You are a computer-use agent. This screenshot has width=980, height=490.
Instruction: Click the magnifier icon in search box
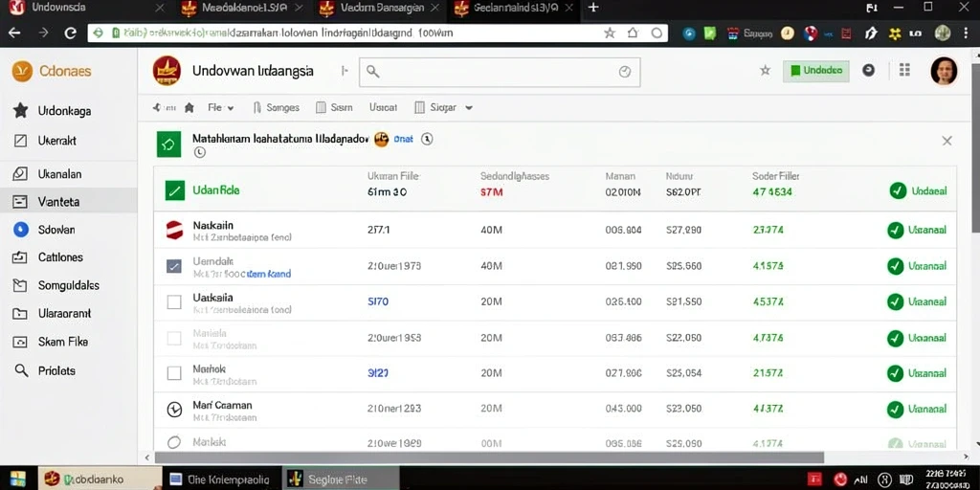373,72
